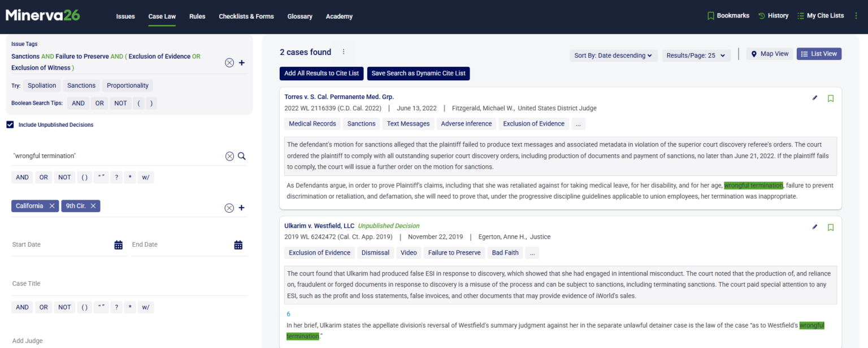Select Video tag on Ulkarim case
This screenshot has width=868, height=348.
pyautogui.click(x=409, y=252)
